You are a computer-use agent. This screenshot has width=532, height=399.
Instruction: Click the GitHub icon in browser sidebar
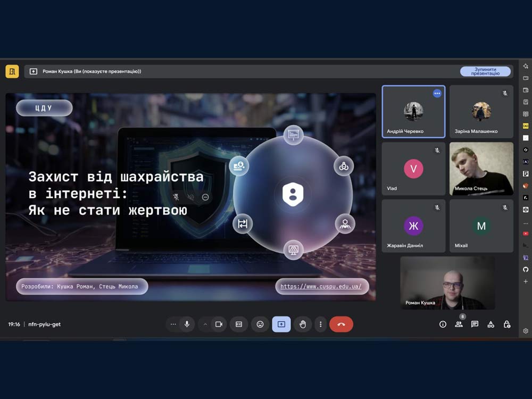click(526, 270)
